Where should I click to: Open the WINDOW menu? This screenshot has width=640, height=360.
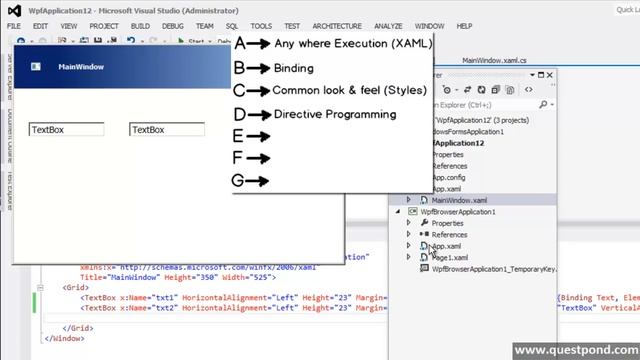click(x=429, y=26)
